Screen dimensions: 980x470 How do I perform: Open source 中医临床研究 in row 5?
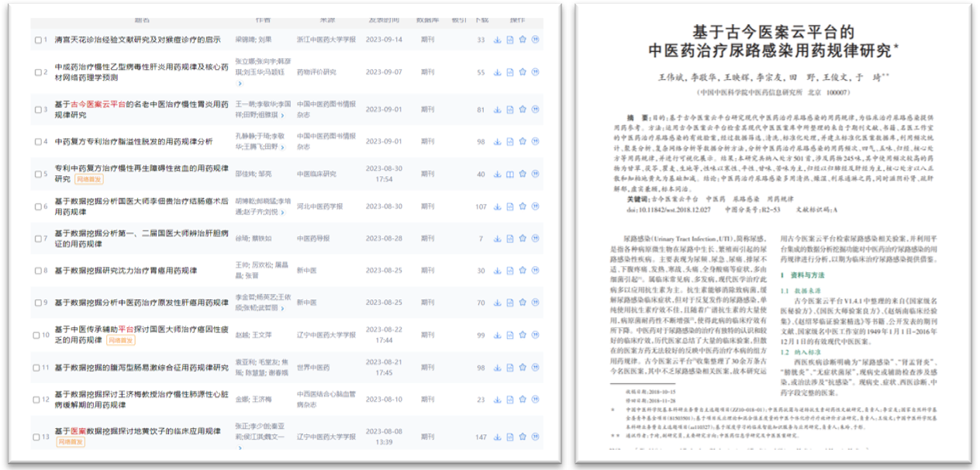coord(316,174)
